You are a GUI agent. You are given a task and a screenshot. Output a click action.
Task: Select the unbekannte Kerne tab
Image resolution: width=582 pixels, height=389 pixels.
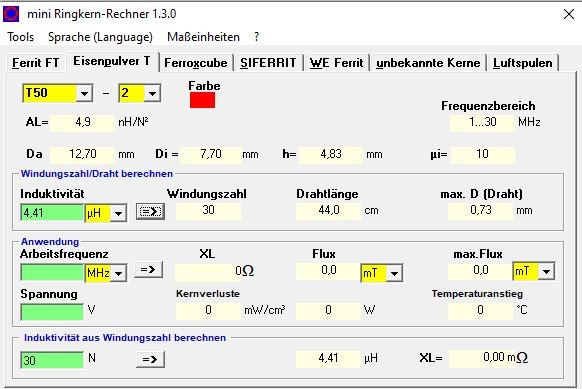(428, 63)
